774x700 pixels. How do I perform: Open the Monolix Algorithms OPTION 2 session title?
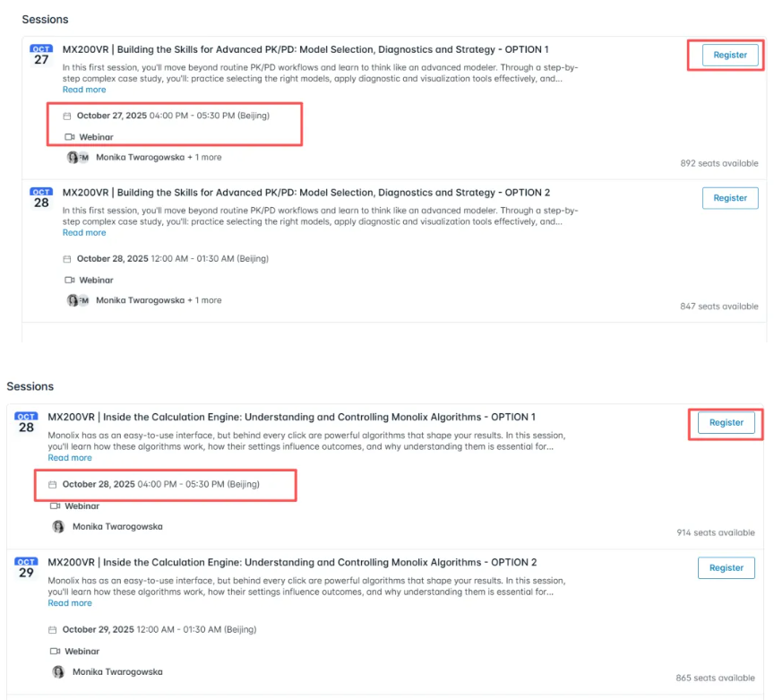pos(292,562)
